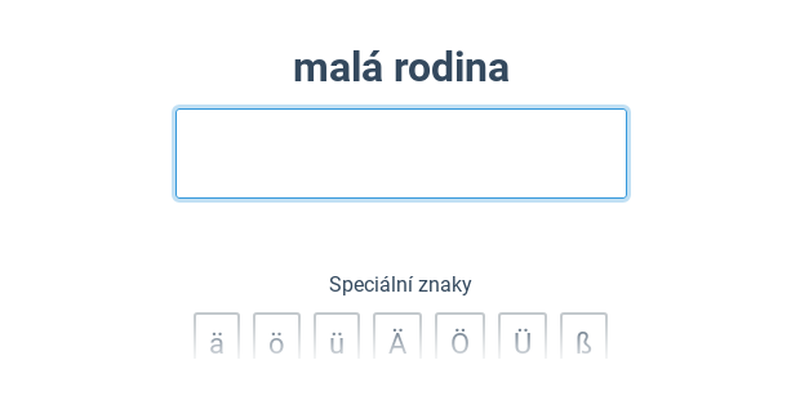Screen dimensions: 800x400
Task: Tap the sharp S special key
Action: point(584,337)
